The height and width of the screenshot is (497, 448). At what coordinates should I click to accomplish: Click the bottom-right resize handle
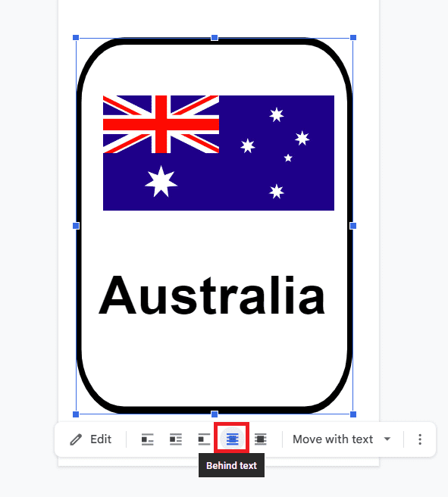353,414
